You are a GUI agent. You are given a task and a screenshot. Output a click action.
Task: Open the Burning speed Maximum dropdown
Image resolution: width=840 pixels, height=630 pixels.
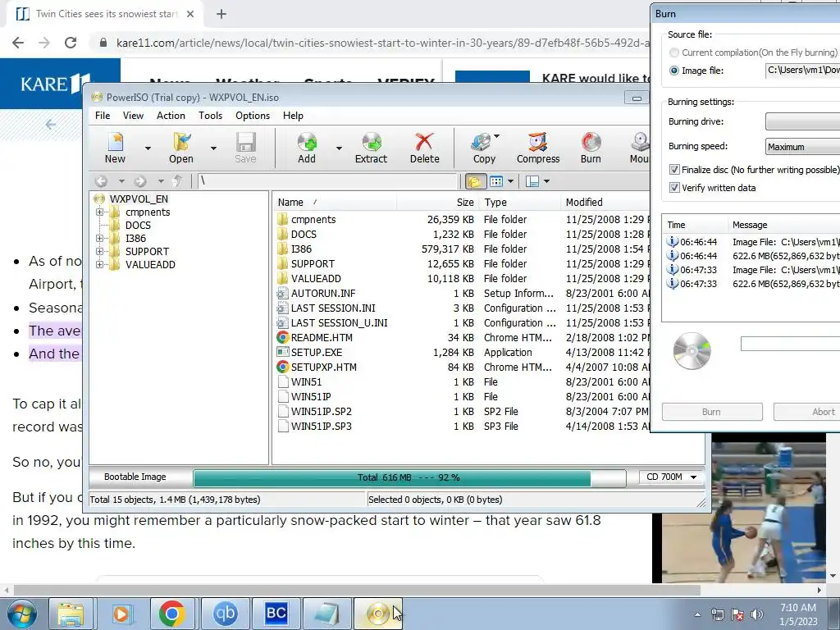coord(802,146)
